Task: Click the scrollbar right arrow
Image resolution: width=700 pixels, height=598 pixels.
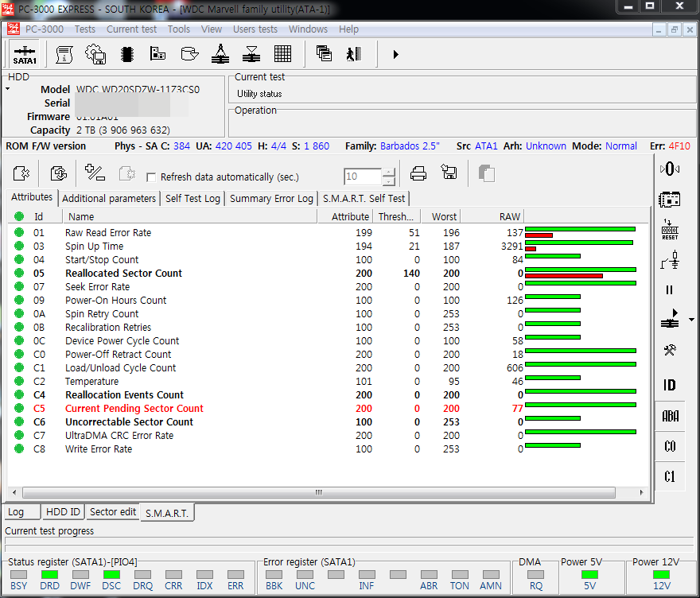Action: point(641,492)
